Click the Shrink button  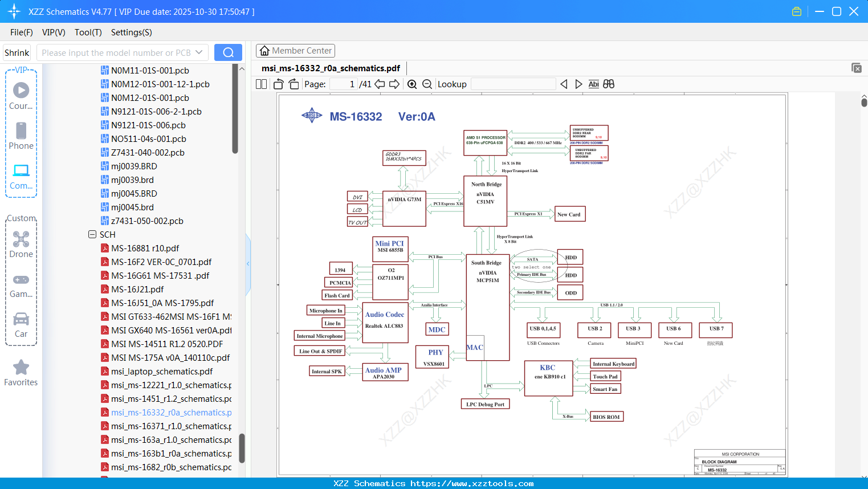pos(17,52)
